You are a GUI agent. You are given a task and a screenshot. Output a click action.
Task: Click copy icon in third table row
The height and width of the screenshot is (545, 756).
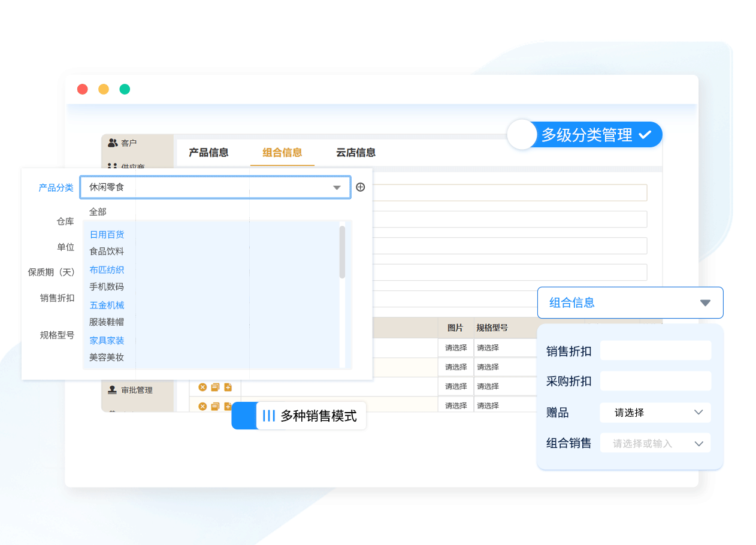(215, 387)
